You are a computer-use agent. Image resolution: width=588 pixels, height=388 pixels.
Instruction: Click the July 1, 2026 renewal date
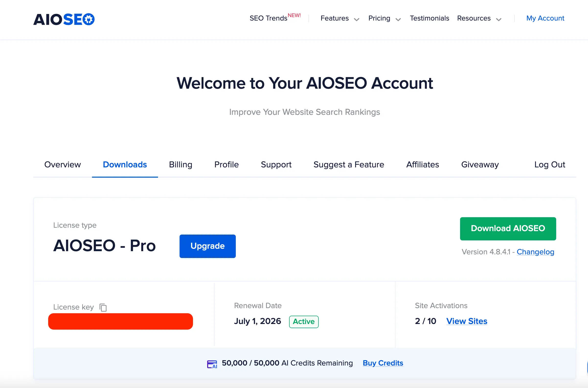(258, 321)
